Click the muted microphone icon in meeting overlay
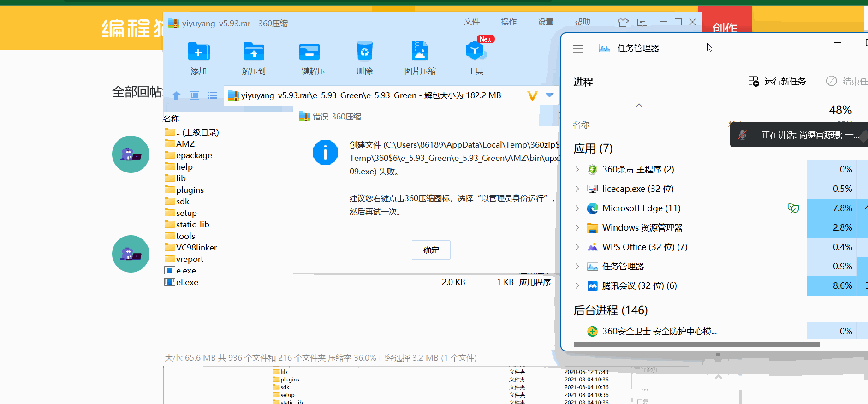The image size is (868, 404). [x=743, y=135]
